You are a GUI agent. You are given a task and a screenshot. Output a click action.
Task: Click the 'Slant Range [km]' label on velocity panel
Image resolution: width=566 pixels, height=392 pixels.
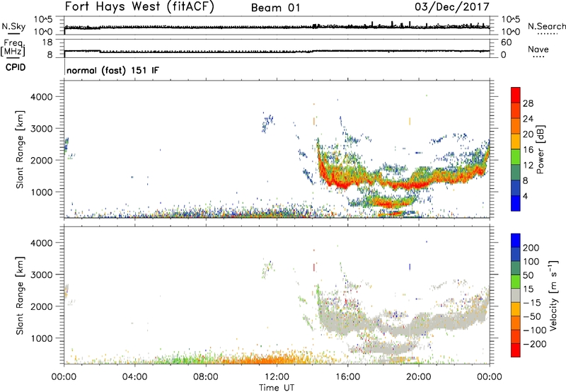coord(20,296)
